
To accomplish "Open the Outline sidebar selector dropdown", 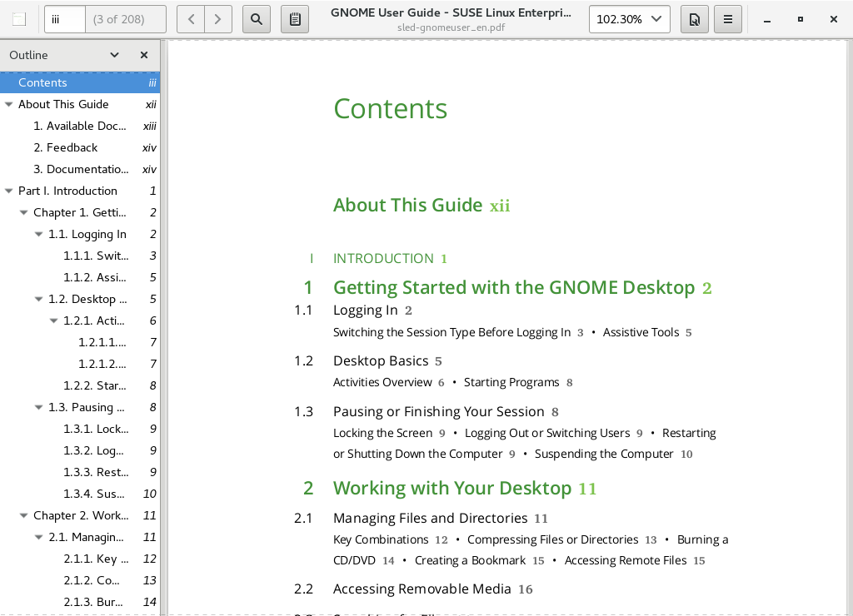I will (x=115, y=55).
